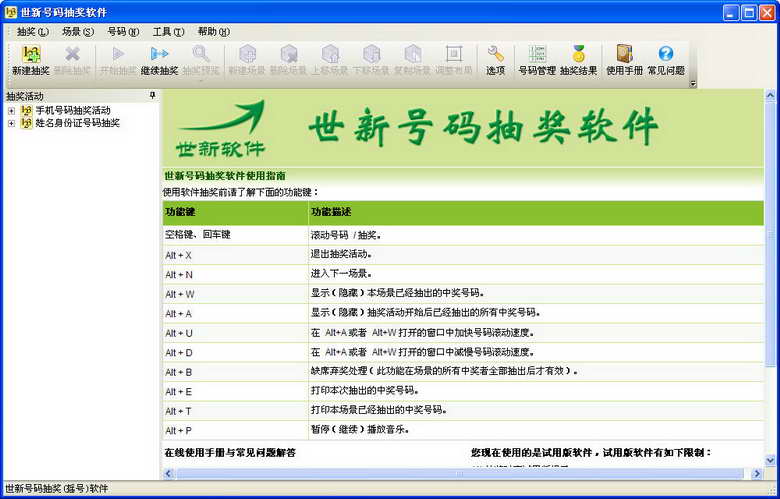Open the toolbar overflow options arrow
The image size is (780, 499).
[693, 84]
